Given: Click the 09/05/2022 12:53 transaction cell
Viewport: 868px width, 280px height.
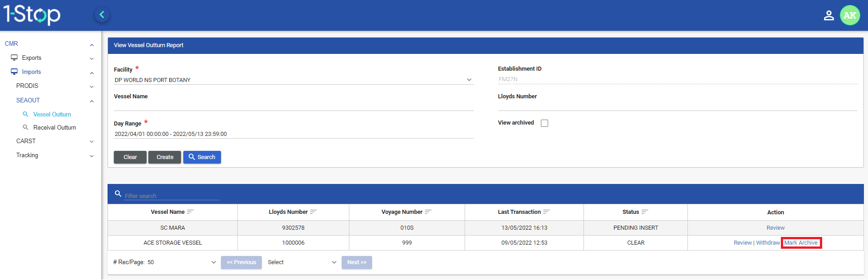Looking at the screenshot, I should pos(524,243).
